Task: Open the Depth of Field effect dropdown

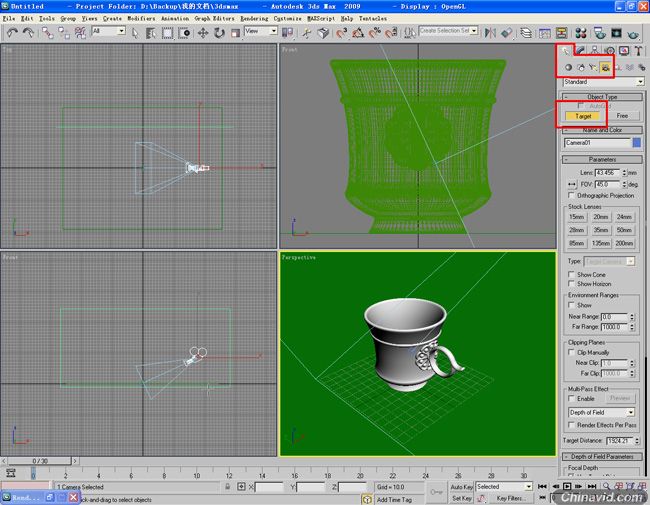Action: click(x=601, y=413)
